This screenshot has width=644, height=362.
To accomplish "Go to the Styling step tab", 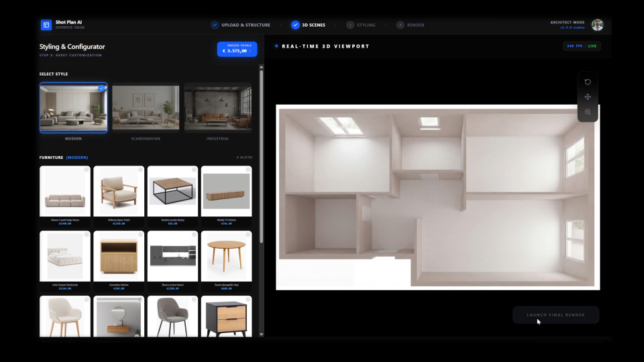I will click(x=361, y=25).
